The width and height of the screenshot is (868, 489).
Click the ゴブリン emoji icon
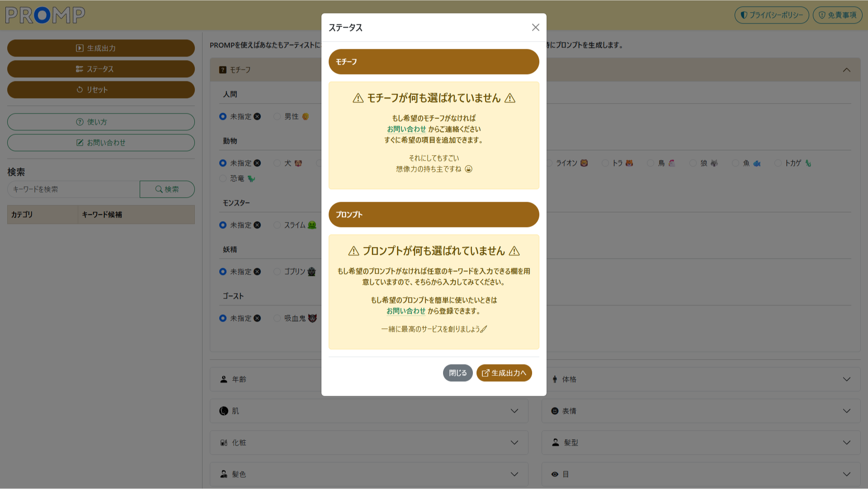coord(312,272)
